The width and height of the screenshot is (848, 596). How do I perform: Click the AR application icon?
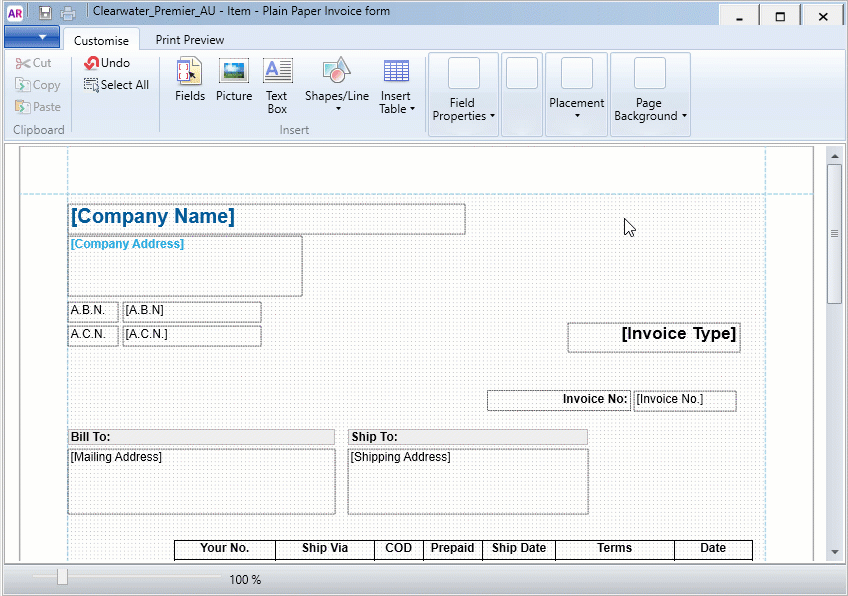pos(15,13)
